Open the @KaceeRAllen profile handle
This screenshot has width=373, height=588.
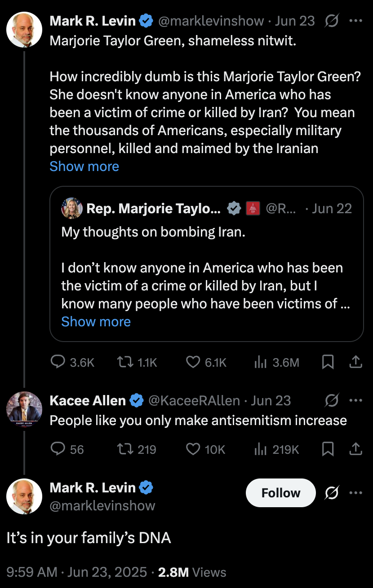click(x=194, y=400)
